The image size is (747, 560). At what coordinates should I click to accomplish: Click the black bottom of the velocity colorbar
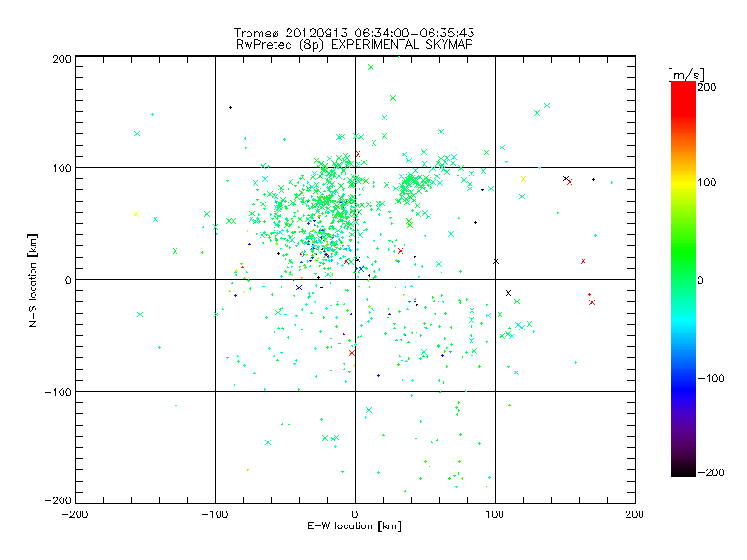684,469
